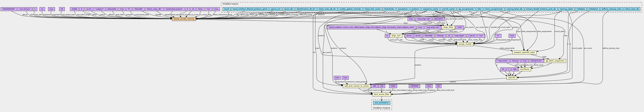Select the default25 filter value node
The image size is (644, 112).
[x=439, y=19]
